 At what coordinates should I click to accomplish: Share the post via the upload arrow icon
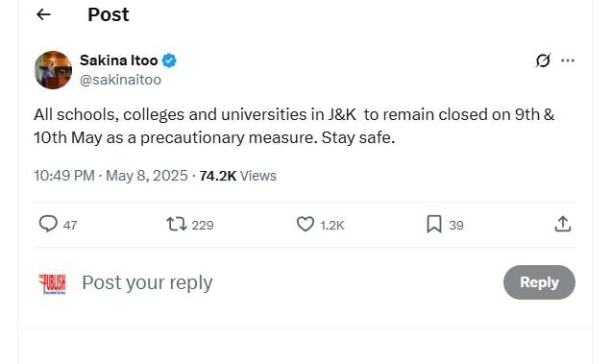[563, 224]
